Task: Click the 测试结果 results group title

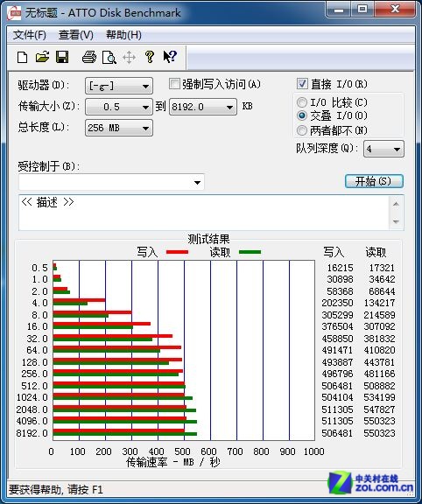Action: pyautogui.click(x=208, y=239)
